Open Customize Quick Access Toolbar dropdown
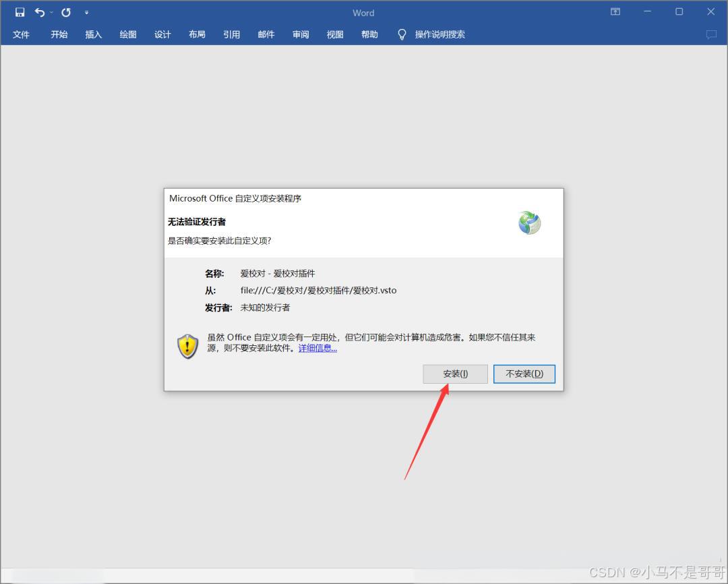The image size is (728, 584). [86, 13]
